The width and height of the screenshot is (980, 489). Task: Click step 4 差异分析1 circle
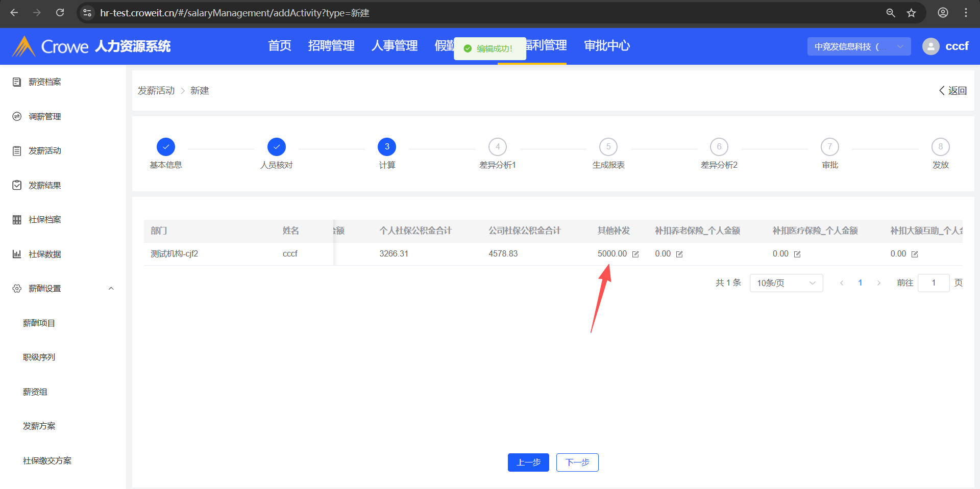click(x=498, y=147)
